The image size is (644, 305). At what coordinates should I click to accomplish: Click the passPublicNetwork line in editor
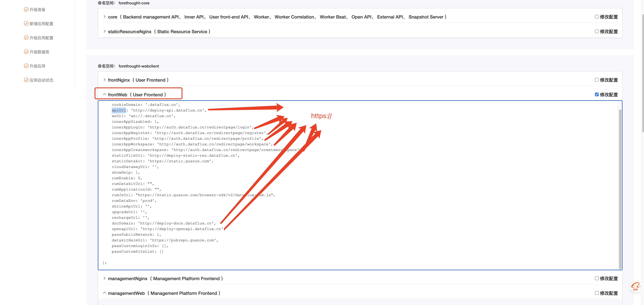pyautogui.click(x=136, y=235)
